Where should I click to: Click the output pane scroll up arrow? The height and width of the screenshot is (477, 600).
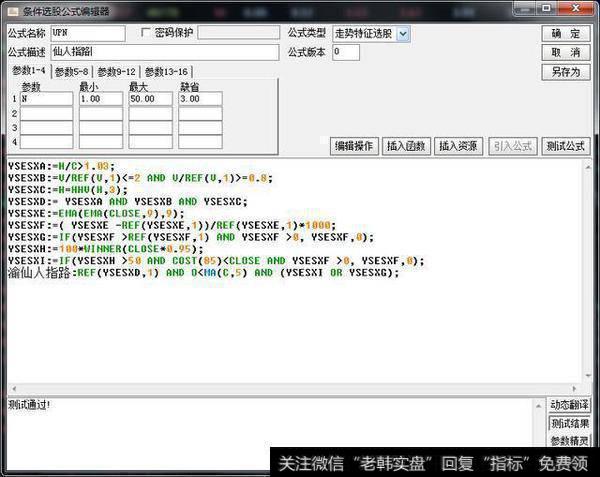click(538, 405)
